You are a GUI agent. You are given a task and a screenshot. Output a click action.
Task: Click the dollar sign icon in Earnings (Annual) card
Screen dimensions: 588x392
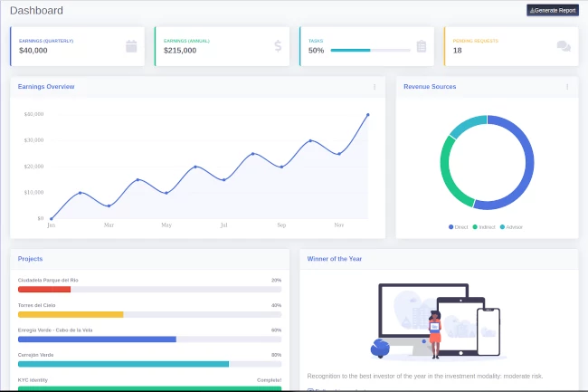pyautogui.click(x=278, y=46)
